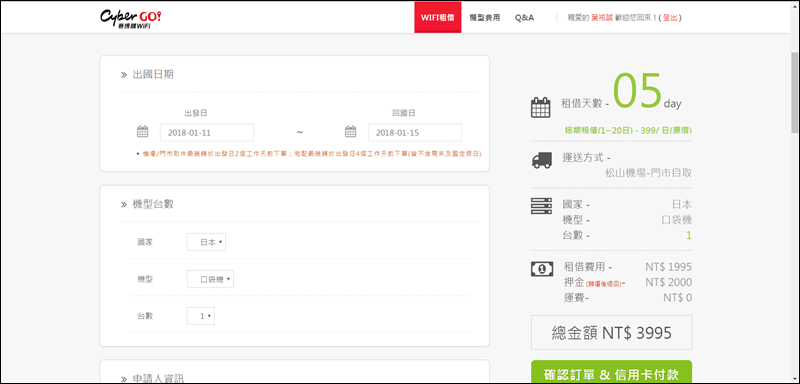Open calendar icon beside departure date

pyautogui.click(x=143, y=132)
